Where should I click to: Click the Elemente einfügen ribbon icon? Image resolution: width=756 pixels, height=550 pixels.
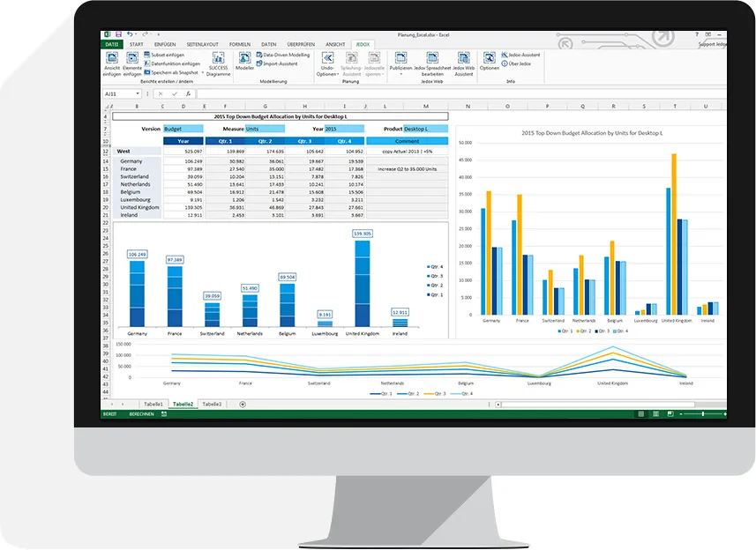point(132,58)
